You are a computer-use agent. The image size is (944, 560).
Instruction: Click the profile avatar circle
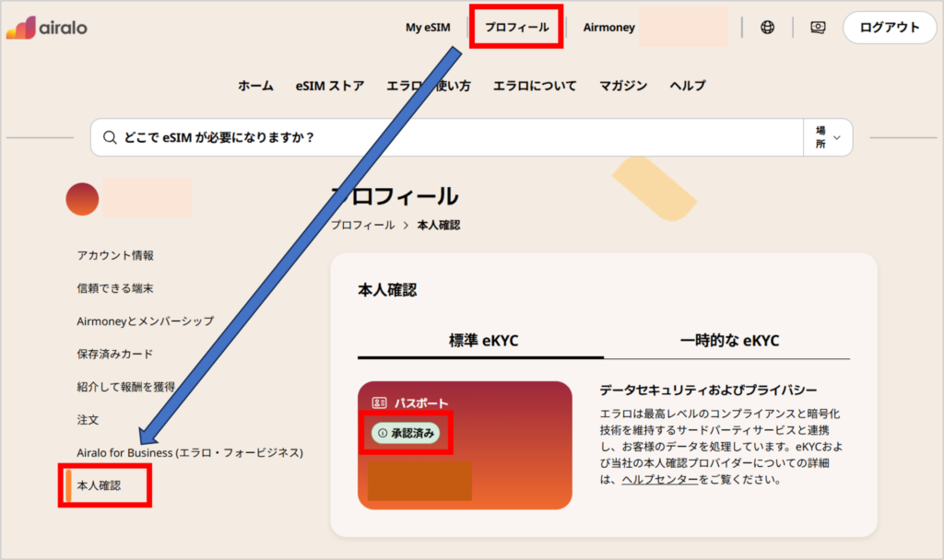point(81,197)
